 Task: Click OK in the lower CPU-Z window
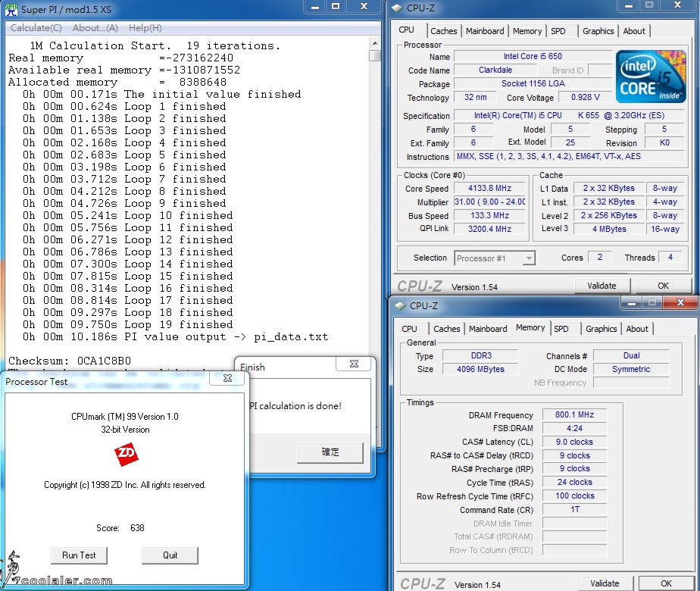pyautogui.click(x=667, y=583)
